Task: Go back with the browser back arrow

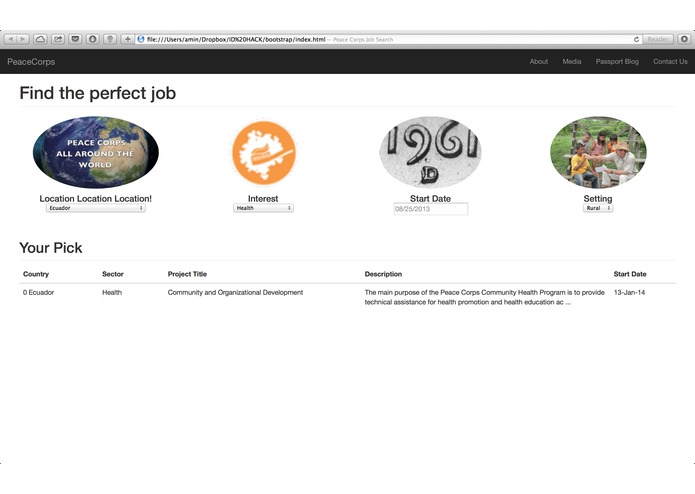Action: pos(11,39)
